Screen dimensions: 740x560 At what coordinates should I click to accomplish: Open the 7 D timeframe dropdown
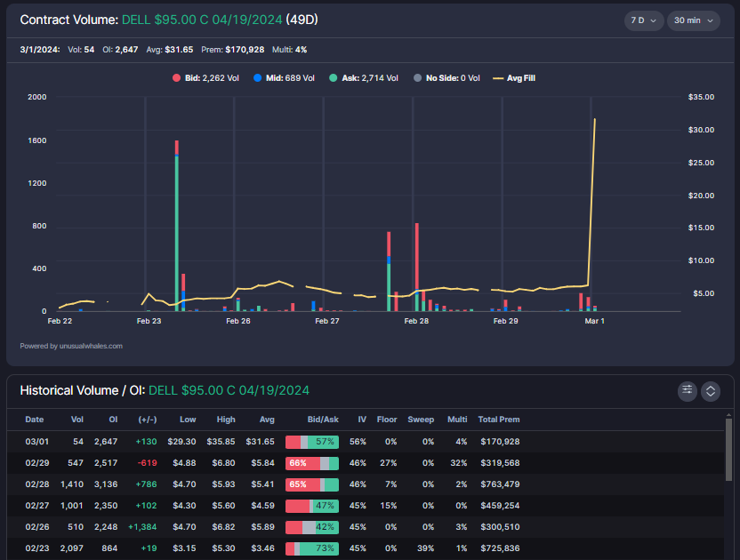(x=642, y=20)
